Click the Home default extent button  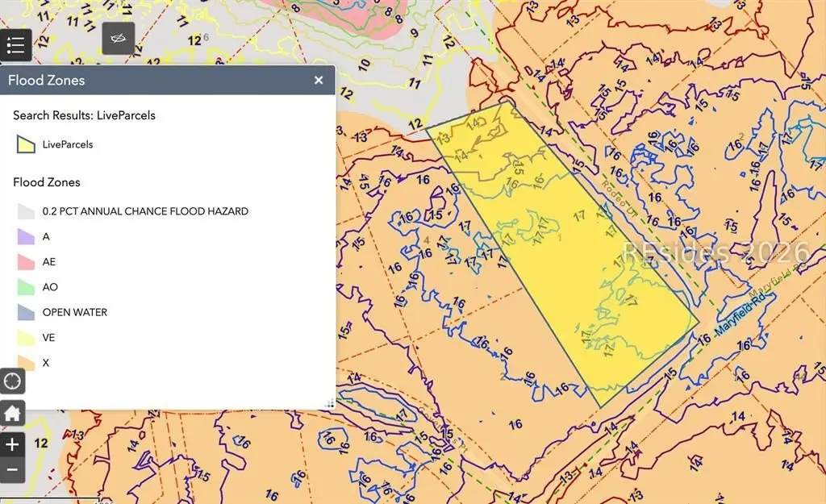(x=12, y=413)
